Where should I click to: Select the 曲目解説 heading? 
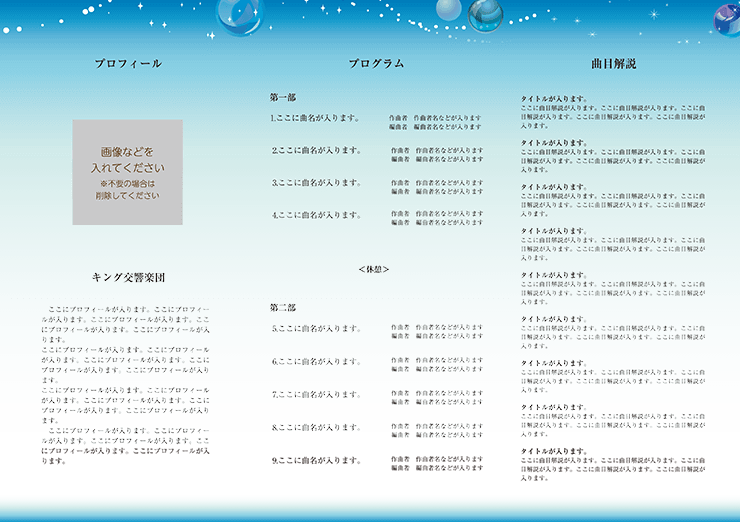coord(613,64)
